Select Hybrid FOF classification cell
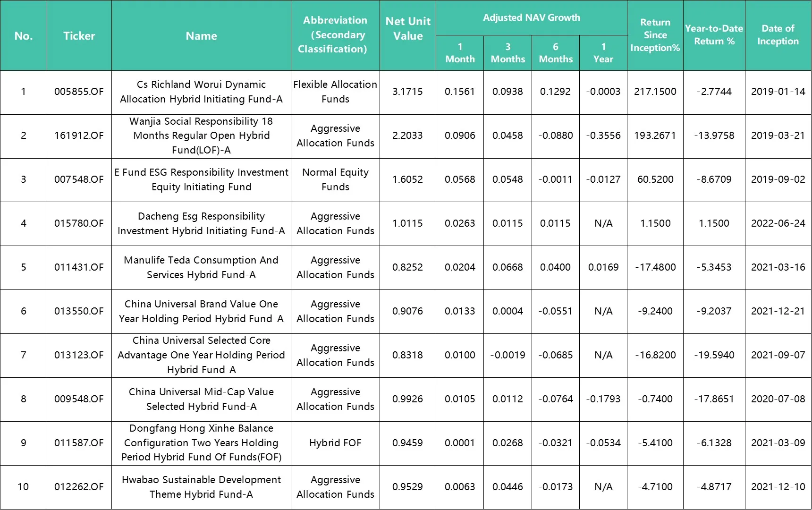 (x=335, y=443)
